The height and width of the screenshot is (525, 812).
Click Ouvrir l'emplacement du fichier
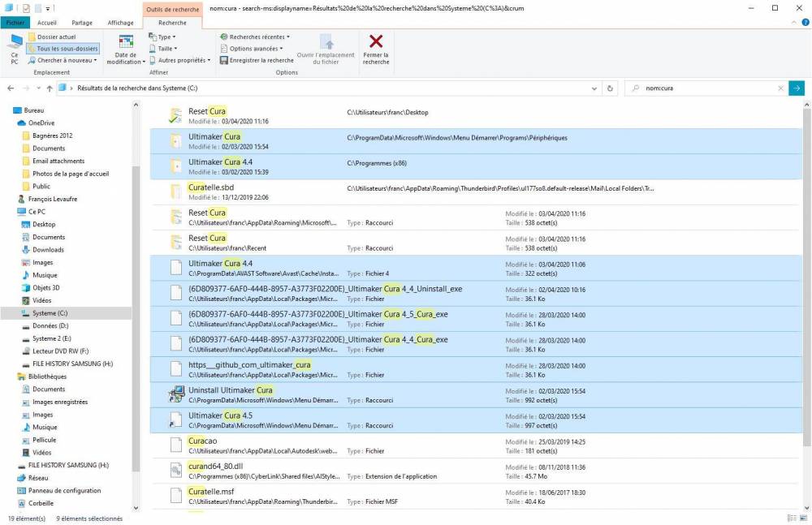(326, 49)
